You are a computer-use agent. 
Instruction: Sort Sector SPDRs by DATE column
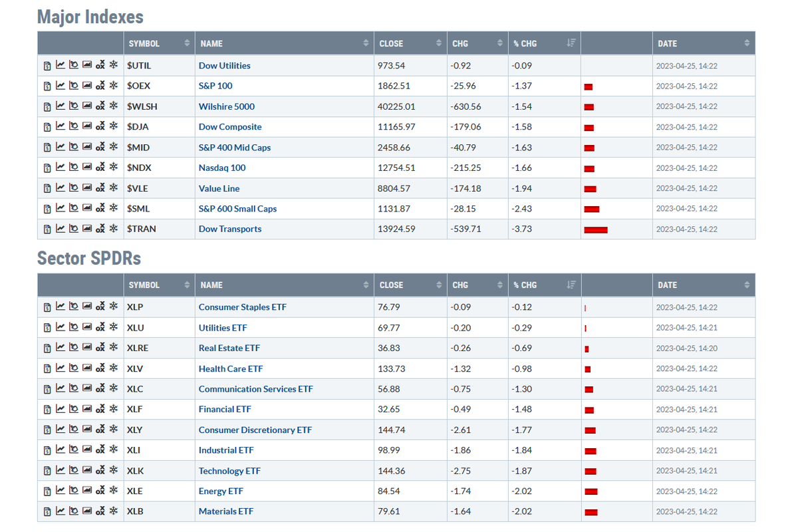(704, 285)
